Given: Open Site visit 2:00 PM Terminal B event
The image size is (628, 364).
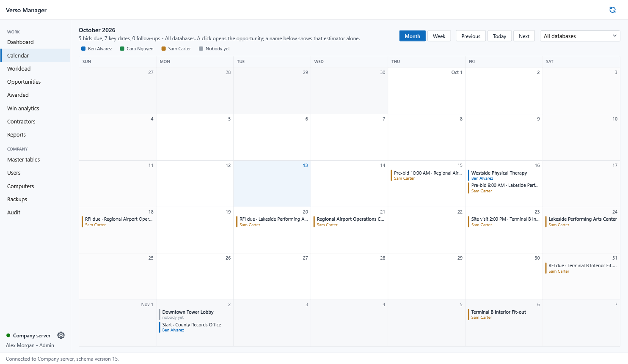Looking at the screenshot, I should click(x=504, y=222).
